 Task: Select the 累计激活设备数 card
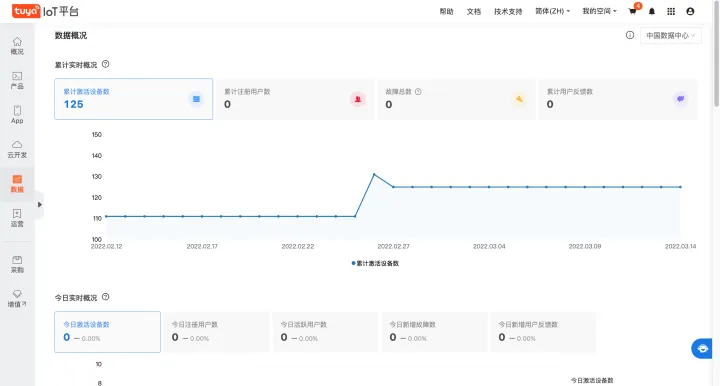pos(134,99)
